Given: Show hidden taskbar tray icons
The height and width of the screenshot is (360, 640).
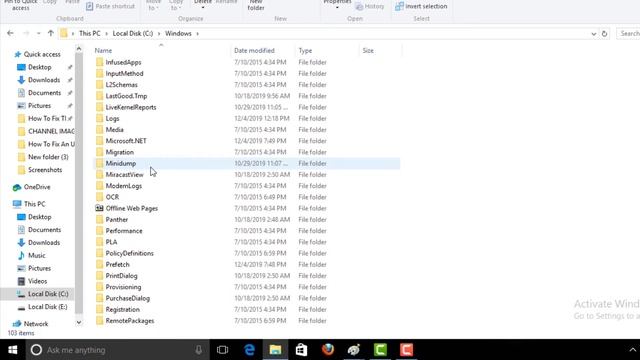Looking at the screenshot, I should pyautogui.click(x=632, y=350).
